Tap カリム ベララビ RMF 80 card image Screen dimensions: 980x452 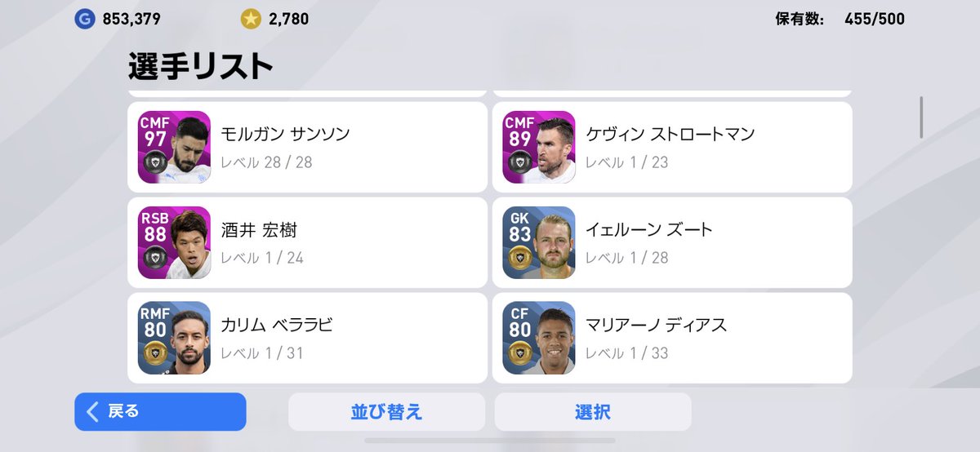pos(174,338)
